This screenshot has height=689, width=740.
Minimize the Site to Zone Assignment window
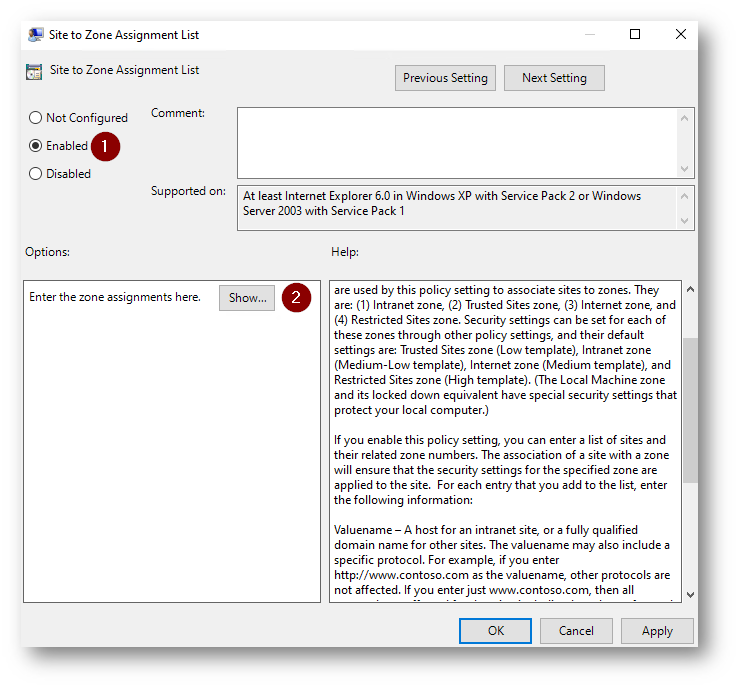589,34
